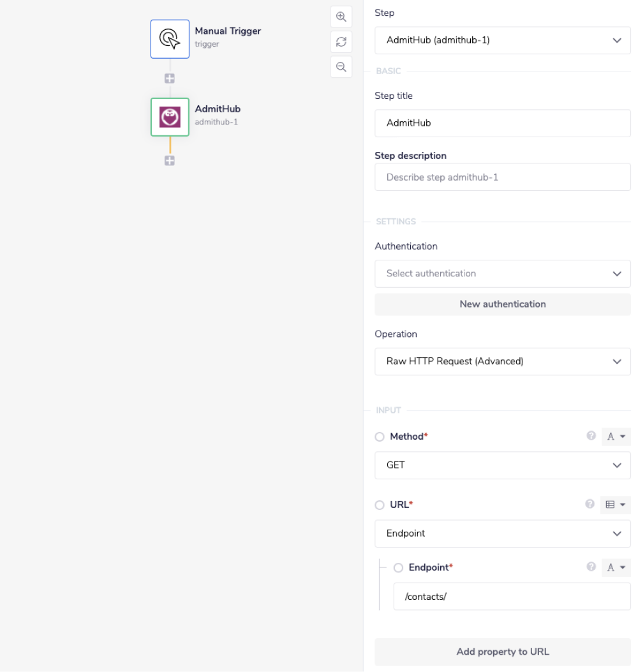Viewport: 638px width, 672px height.
Task: Select the Method radio button
Action: (380, 437)
